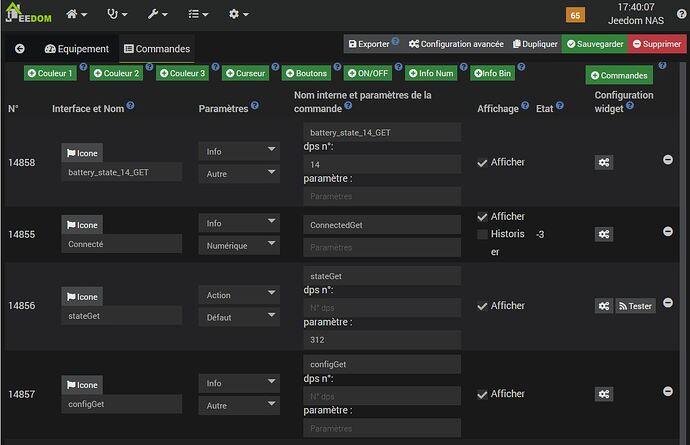Choose an icon for the stateGet command
The width and height of the screenshot is (690, 445).
point(82,297)
